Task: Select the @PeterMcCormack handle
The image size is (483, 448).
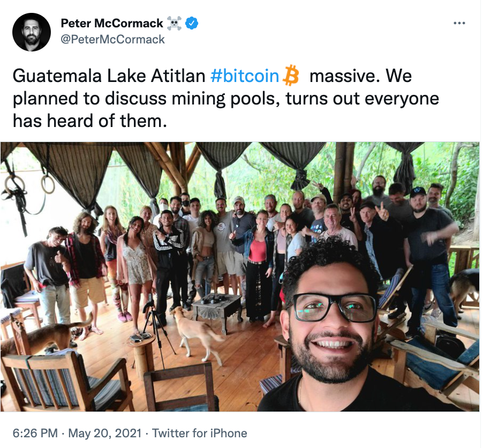Action: tap(113, 39)
